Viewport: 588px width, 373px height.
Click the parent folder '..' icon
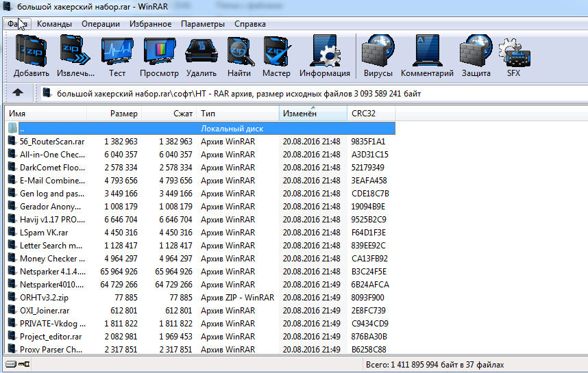12,128
